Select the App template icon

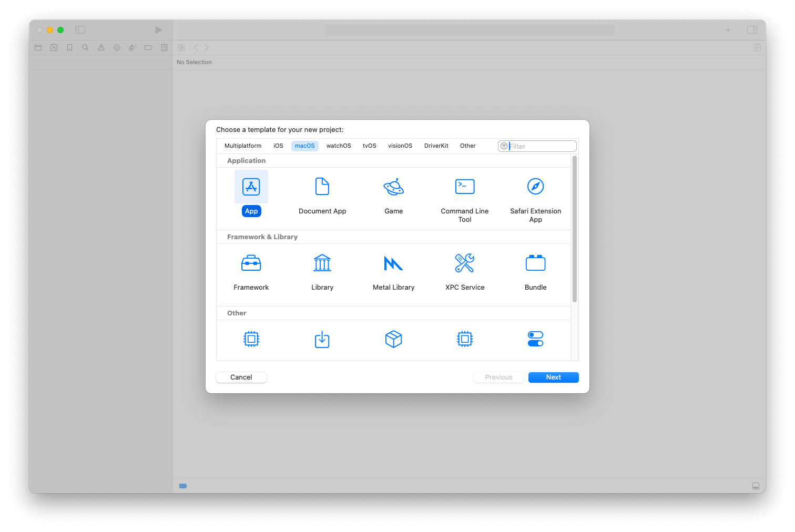click(x=251, y=187)
